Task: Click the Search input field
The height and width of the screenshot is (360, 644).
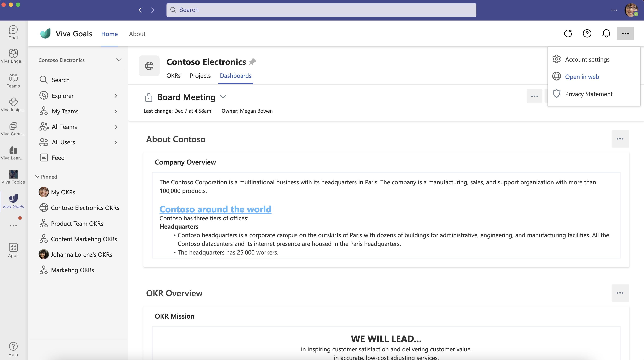Action: (x=322, y=9)
